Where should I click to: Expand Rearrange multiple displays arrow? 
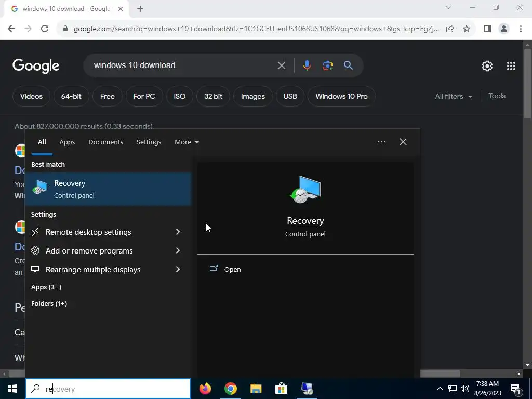click(178, 269)
